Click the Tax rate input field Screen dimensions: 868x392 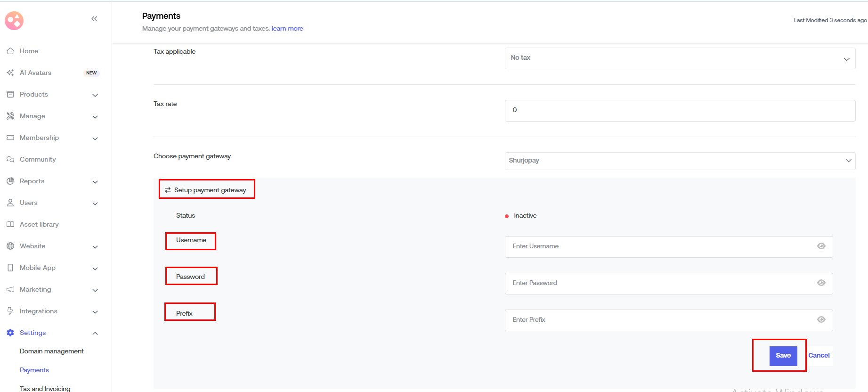680,110
